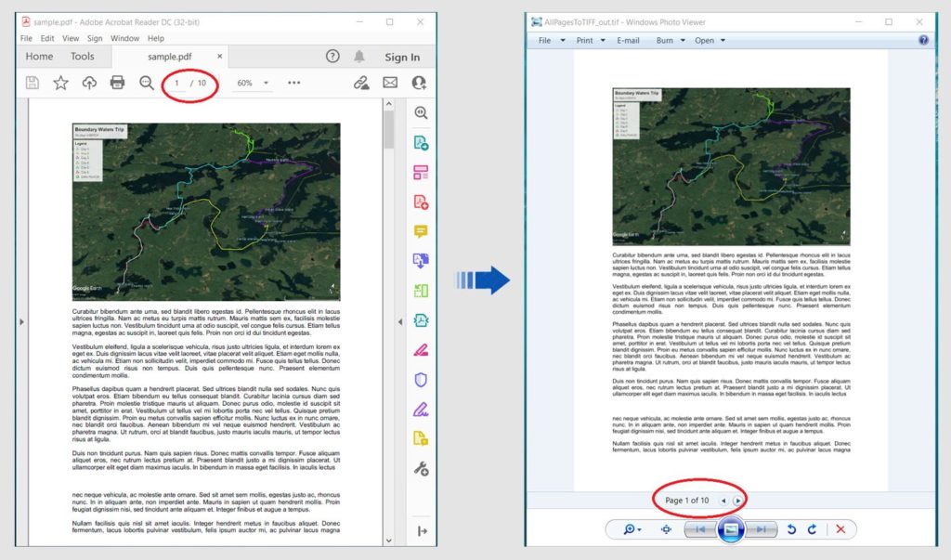Switch to the Home tab in Acrobat
This screenshot has height=560, width=951.
pos(39,56)
